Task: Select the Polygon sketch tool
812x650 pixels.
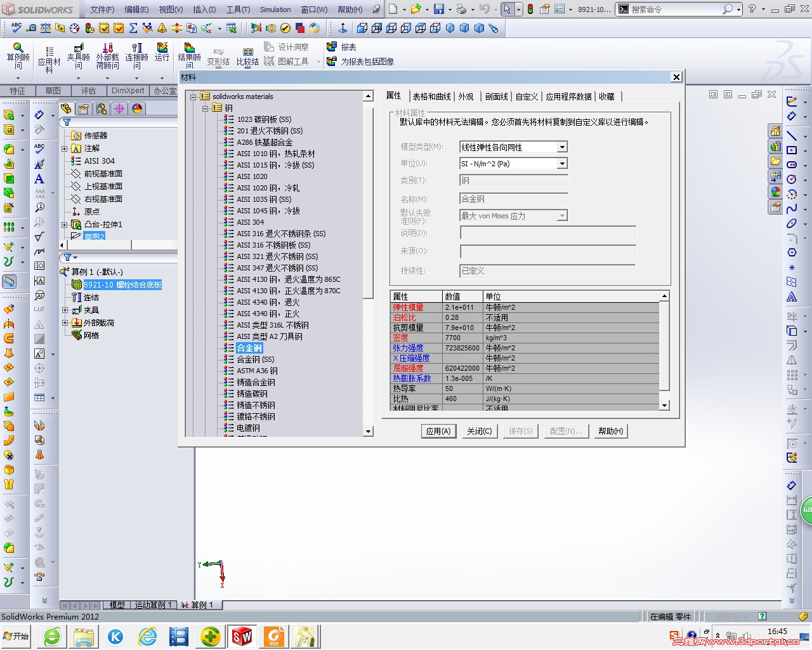Action: coord(792,253)
